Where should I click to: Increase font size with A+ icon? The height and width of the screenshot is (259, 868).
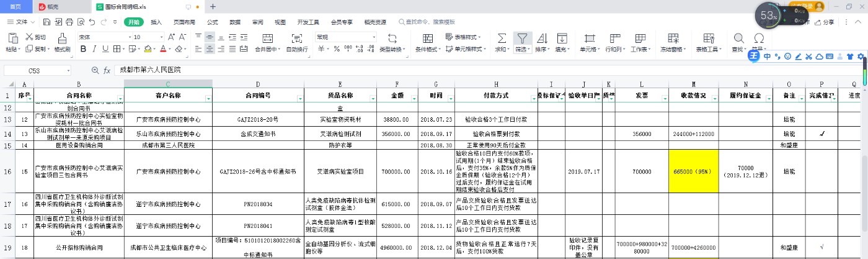(170, 37)
